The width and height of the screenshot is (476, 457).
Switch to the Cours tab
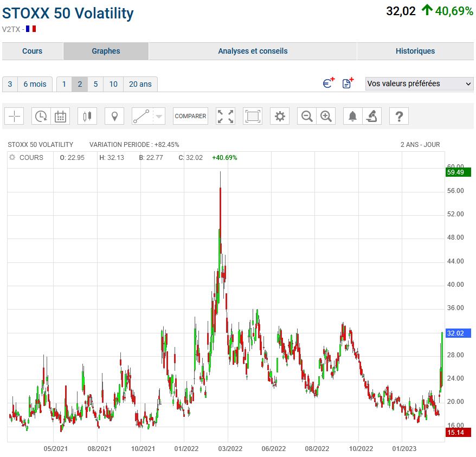coord(33,51)
